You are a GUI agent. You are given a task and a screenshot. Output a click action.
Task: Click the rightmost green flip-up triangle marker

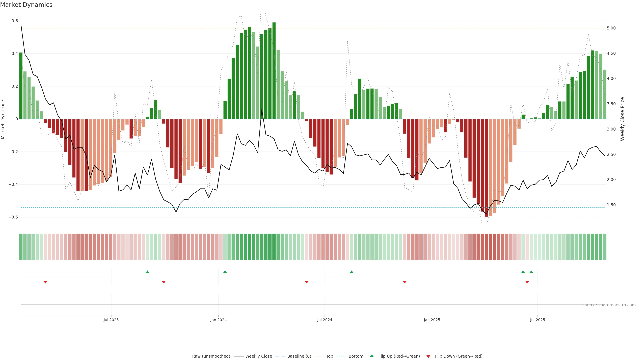(531, 272)
